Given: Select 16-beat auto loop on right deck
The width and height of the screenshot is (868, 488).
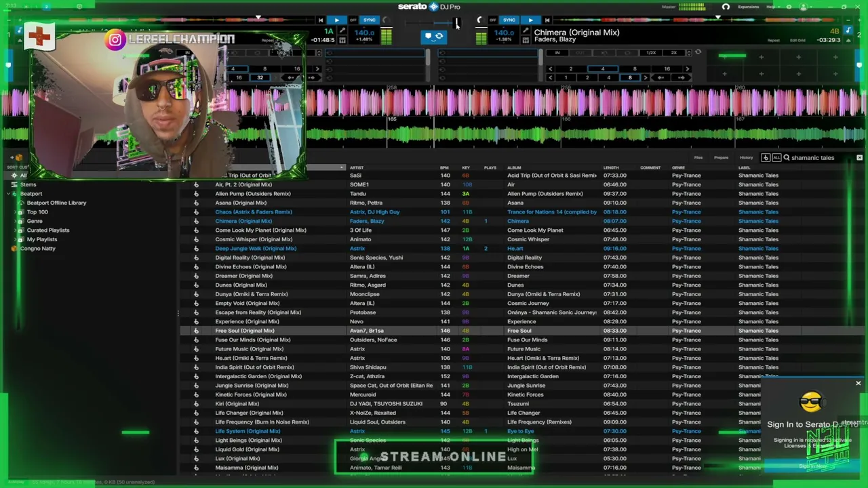Looking at the screenshot, I should click(667, 68).
